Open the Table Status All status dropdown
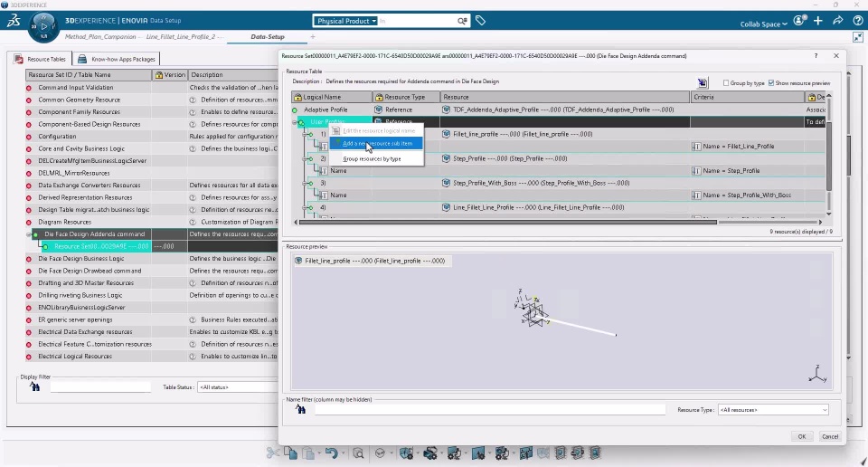Image resolution: width=868 pixels, height=467 pixels. (238, 387)
